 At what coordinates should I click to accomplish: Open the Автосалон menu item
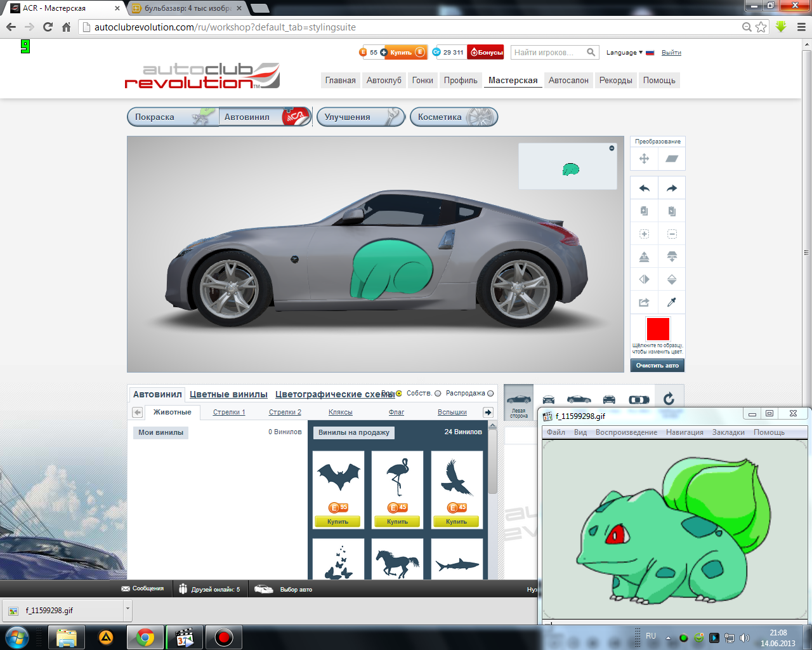coord(568,81)
